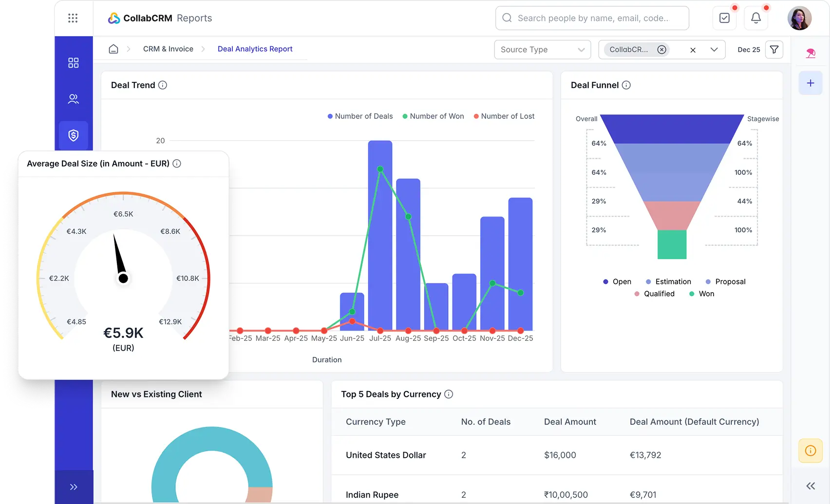The width and height of the screenshot is (830, 504).
Task: Navigate to CRM & Invoice breadcrumb
Action: click(168, 49)
